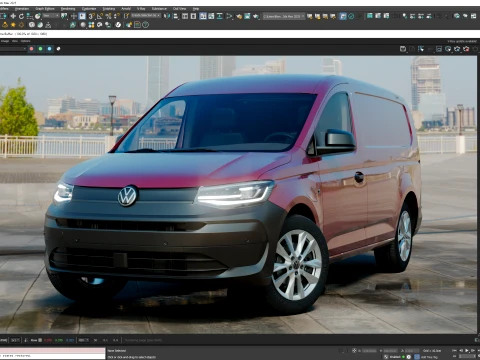Click the Go to Start playback button
480x360 pixels.
454,350
